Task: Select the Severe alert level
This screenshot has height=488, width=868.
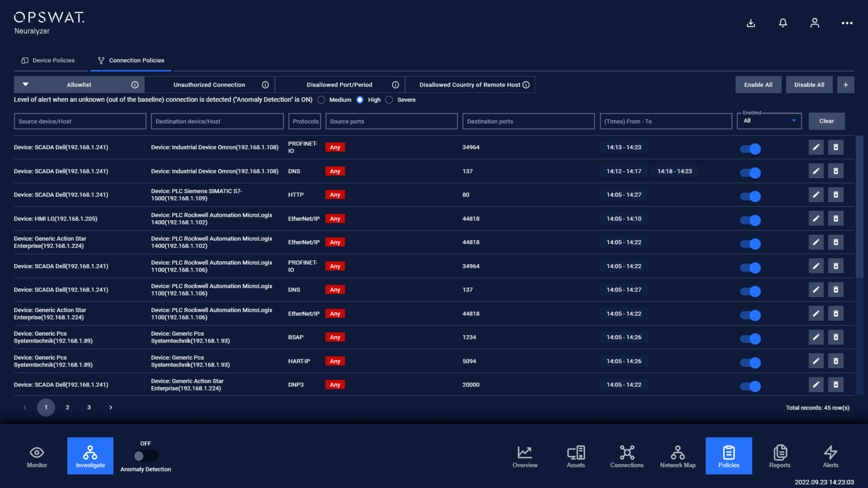Action: pos(389,100)
